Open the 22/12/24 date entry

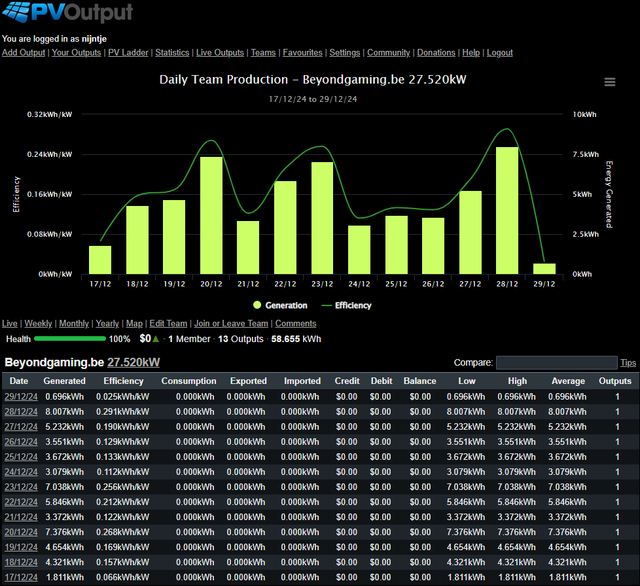click(x=21, y=502)
